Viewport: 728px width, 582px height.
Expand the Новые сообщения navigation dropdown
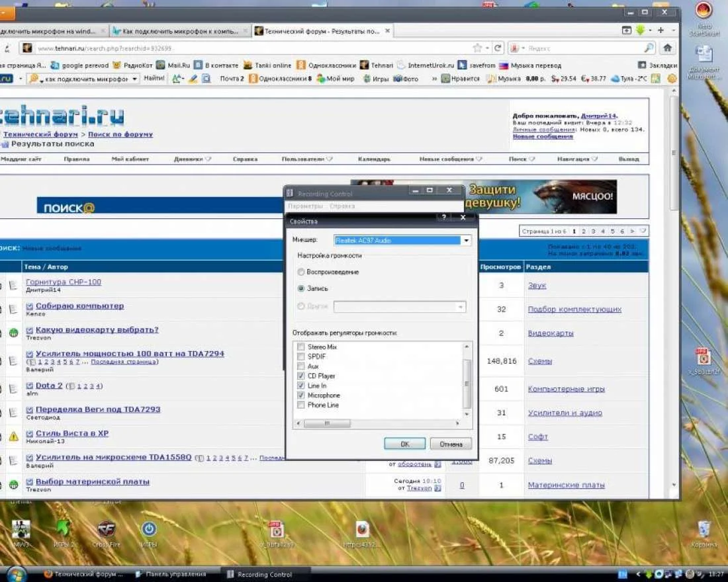point(450,159)
